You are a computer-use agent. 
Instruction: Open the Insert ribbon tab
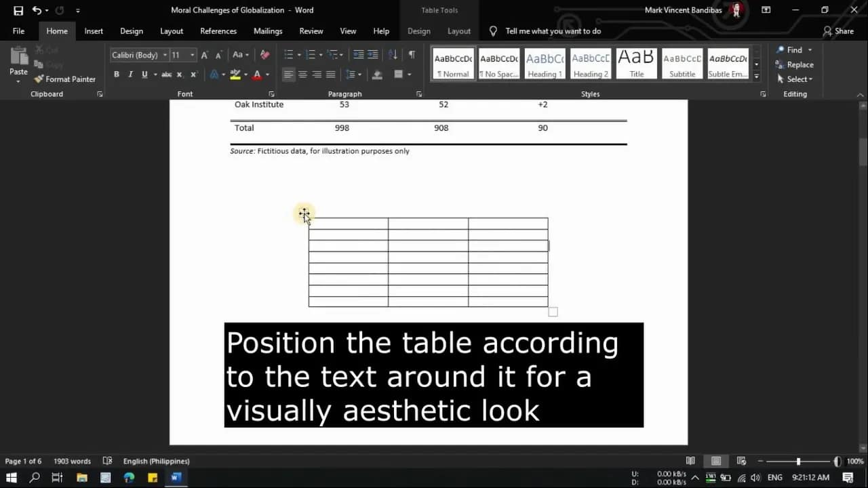(x=94, y=31)
